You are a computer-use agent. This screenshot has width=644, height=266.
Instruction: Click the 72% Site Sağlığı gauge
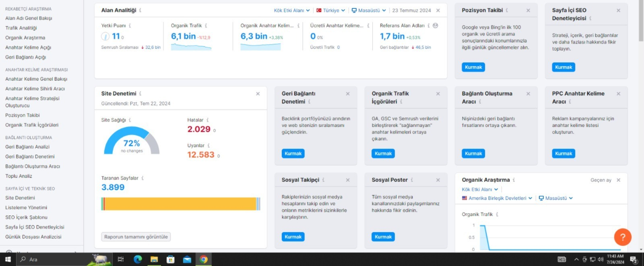(x=132, y=141)
